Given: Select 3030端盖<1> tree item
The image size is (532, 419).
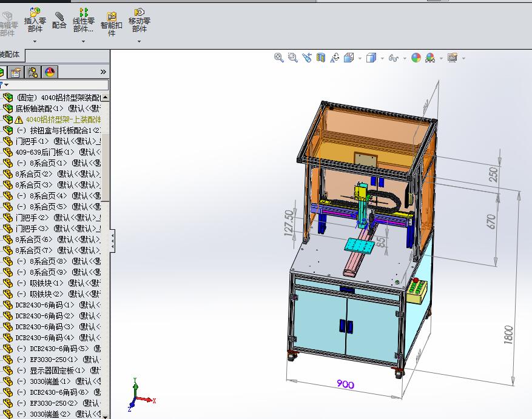Looking at the screenshot, I should tap(52, 381).
